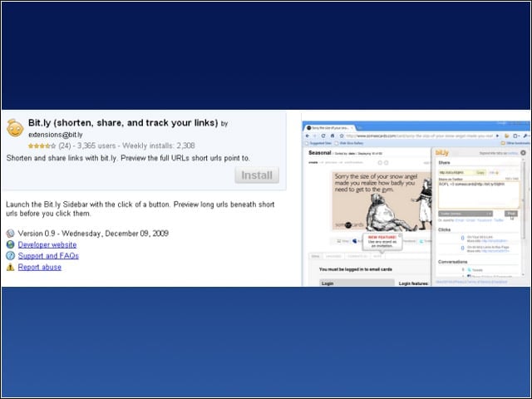
Task: Open the Developer website link
Action: 47,244
